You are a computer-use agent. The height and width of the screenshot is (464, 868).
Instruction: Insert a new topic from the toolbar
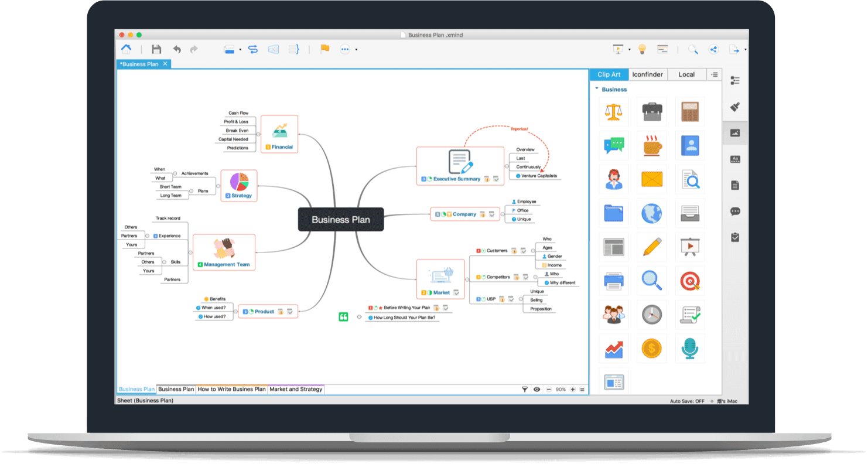229,50
